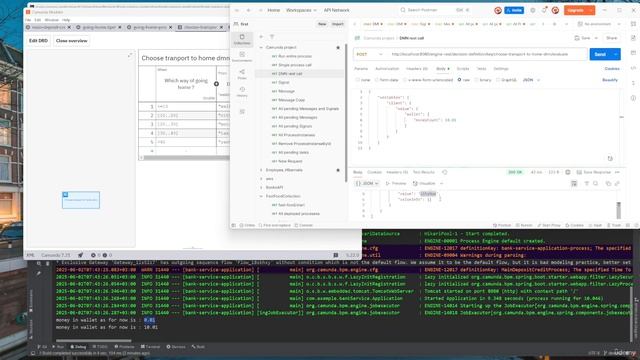Click the filter icon above the collections list

coord(272,37)
